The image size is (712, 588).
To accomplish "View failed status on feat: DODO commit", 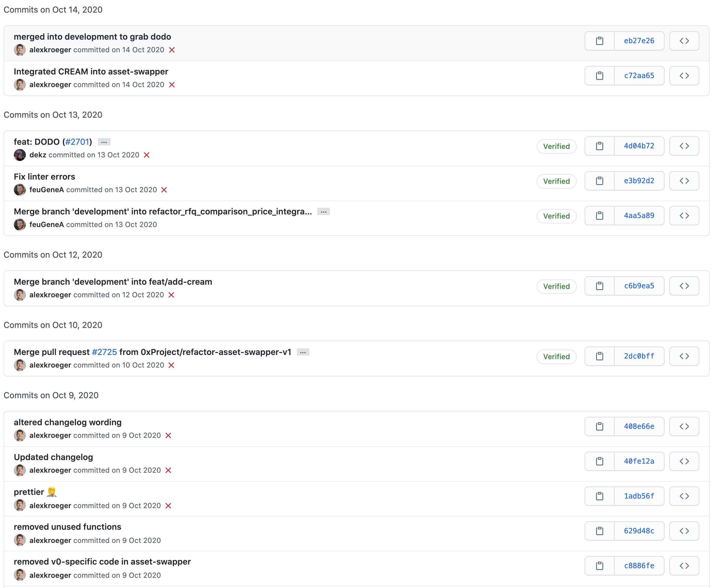I will click(146, 155).
